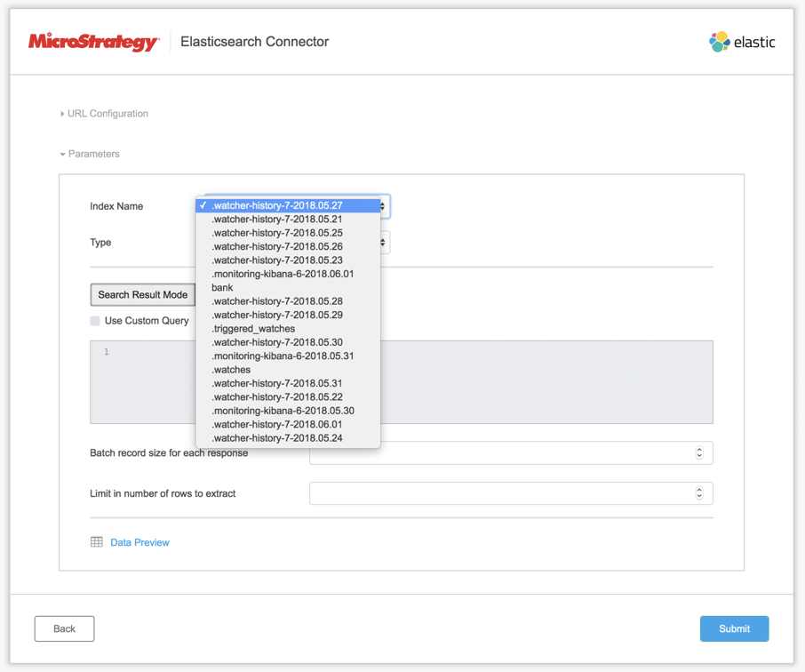Click the Limit rows to extract input field

tap(506, 493)
